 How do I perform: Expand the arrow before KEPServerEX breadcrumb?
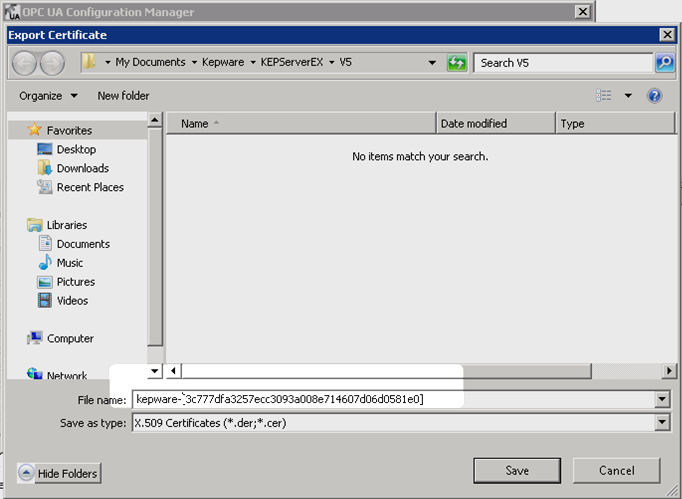pos(253,63)
